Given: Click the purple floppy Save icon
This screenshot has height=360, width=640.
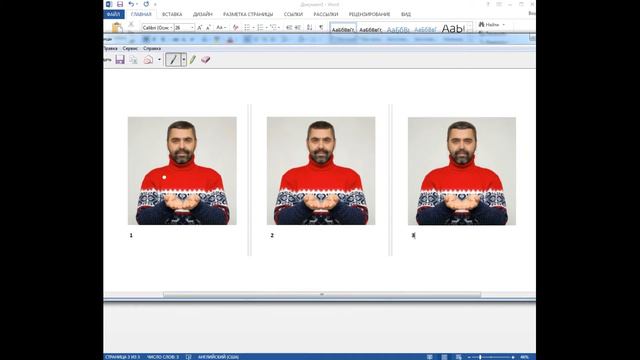Looking at the screenshot, I should click(x=120, y=60).
